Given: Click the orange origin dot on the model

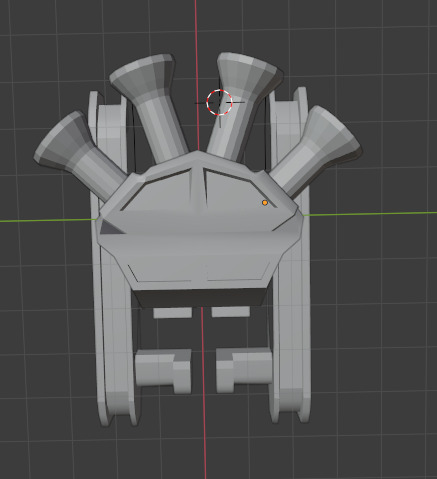Looking at the screenshot, I should pyautogui.click(x=265, y=202).
